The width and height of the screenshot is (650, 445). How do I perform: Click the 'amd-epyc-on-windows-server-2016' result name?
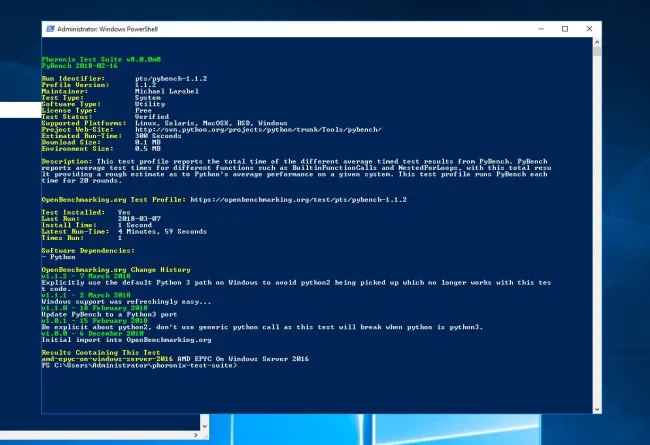click(97, 358)
